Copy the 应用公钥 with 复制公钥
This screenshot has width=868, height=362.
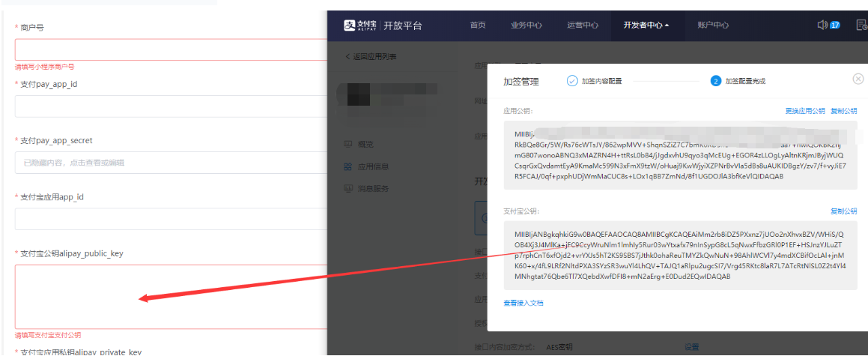(x=843, y=111)
